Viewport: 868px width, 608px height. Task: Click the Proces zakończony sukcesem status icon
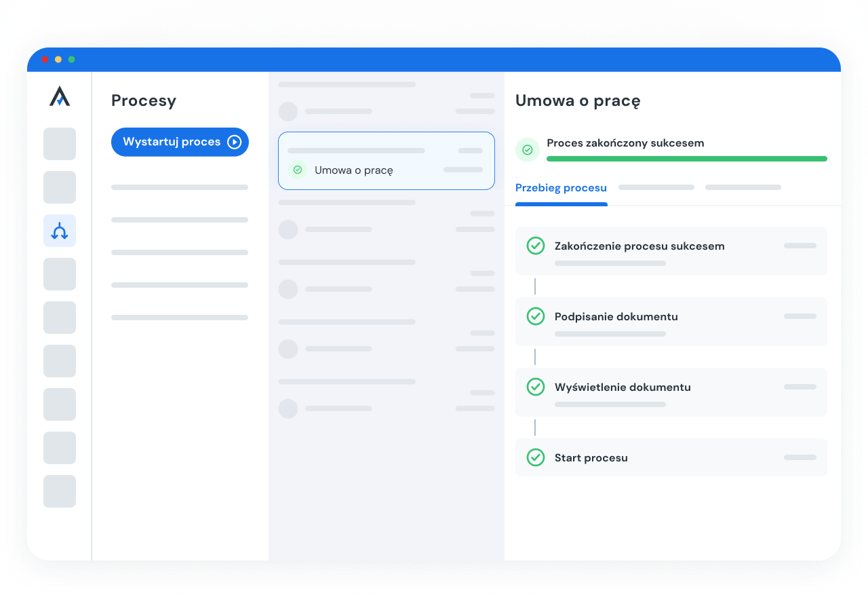click(528, 150)
